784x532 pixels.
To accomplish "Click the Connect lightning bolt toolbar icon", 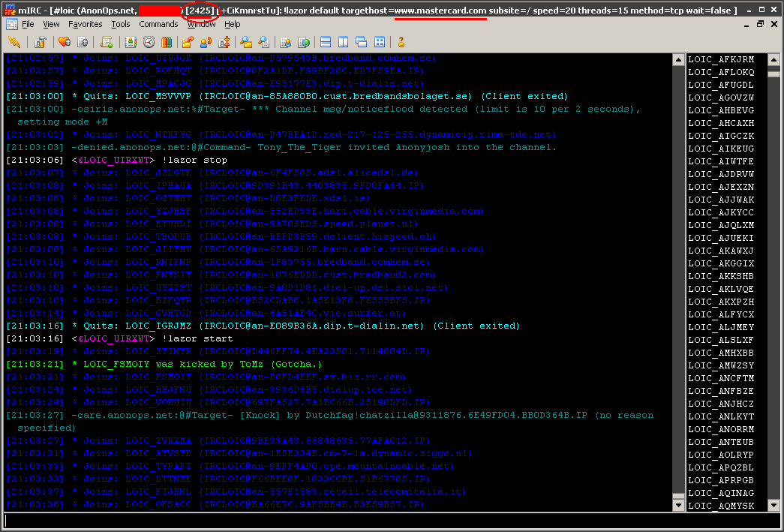I will [14, 42].
